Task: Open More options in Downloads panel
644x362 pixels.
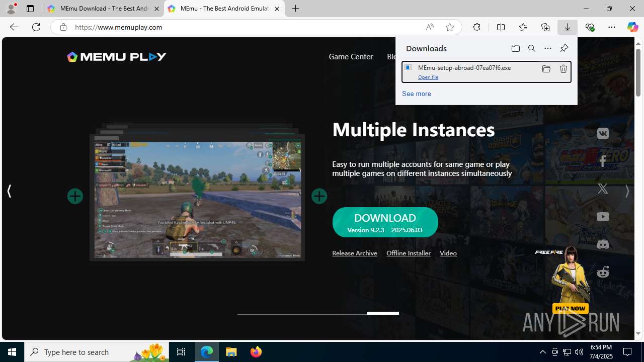Action: coord(547,48)
